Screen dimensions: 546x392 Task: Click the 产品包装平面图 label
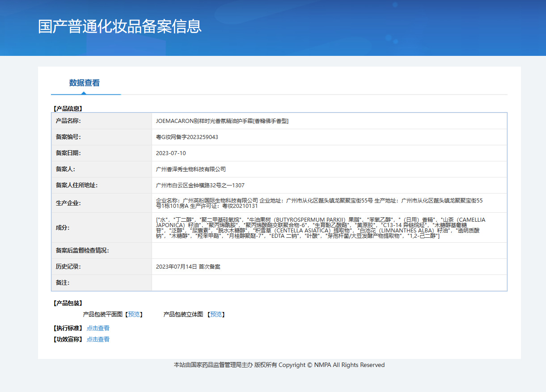(103, 314)
